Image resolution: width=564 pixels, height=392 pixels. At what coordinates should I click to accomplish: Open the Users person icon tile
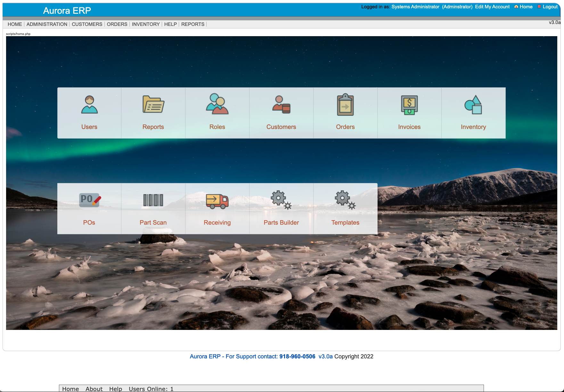(x=89, y=105)
